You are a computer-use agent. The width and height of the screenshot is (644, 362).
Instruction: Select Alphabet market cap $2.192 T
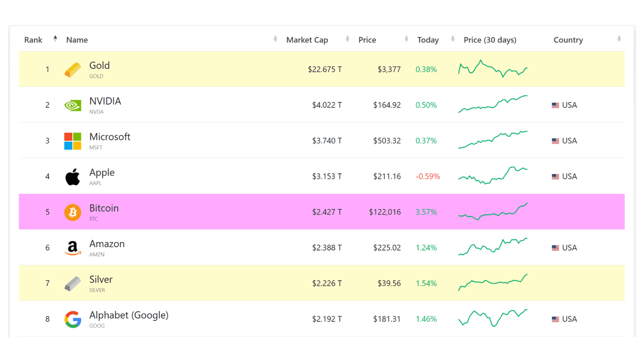(x=327, y=319)
